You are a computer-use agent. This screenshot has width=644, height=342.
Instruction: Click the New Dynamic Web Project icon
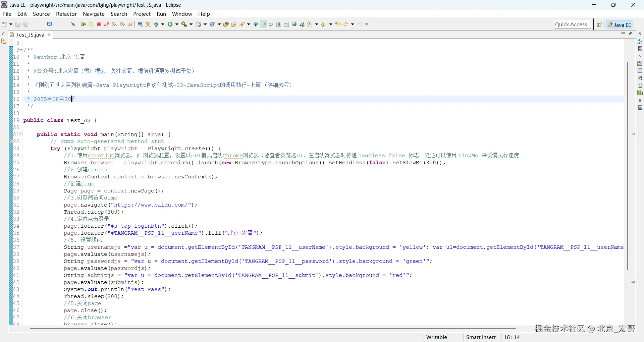tap(199, 24)
